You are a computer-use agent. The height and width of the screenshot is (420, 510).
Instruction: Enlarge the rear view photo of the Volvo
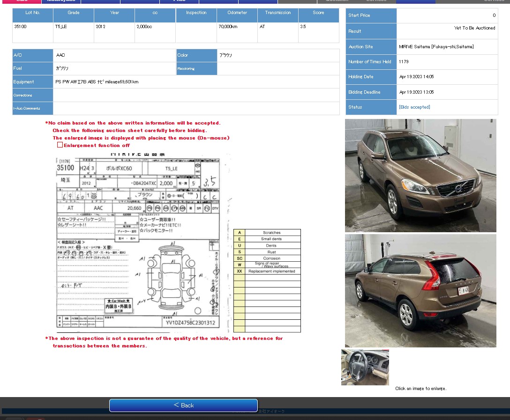point(420,291)
